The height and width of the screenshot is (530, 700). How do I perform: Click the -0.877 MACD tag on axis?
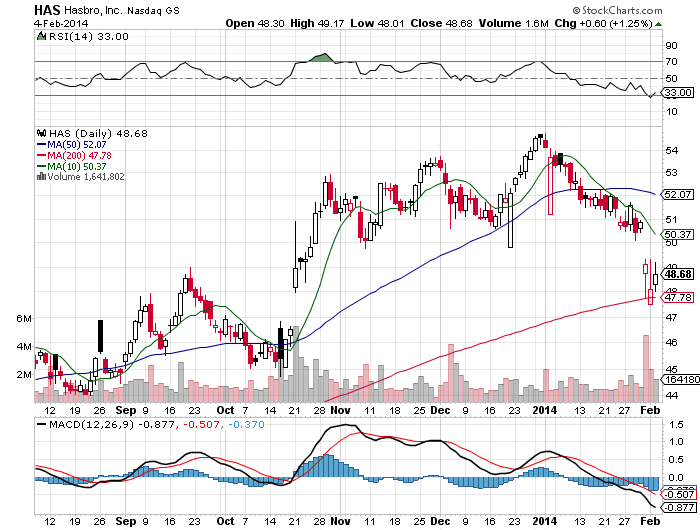click(679, 508)
